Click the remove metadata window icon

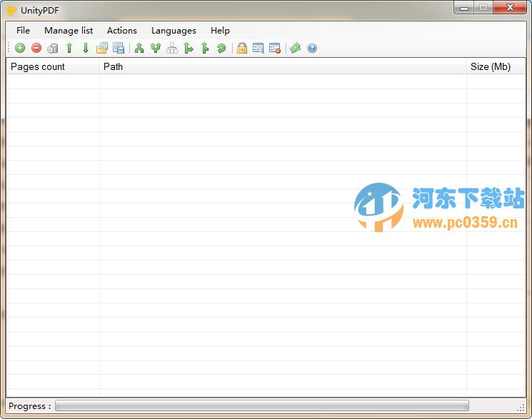click(x=275, y=48)
